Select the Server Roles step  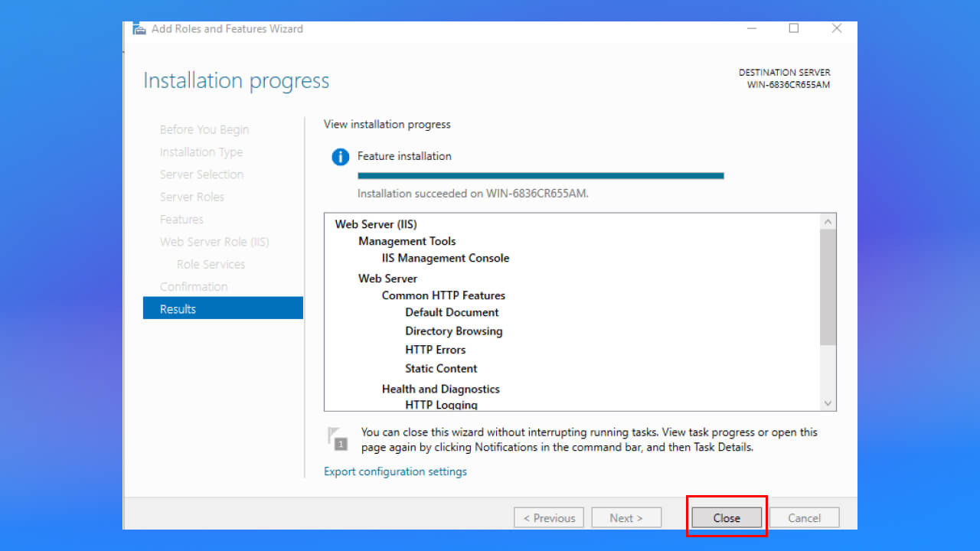point(192,197)
